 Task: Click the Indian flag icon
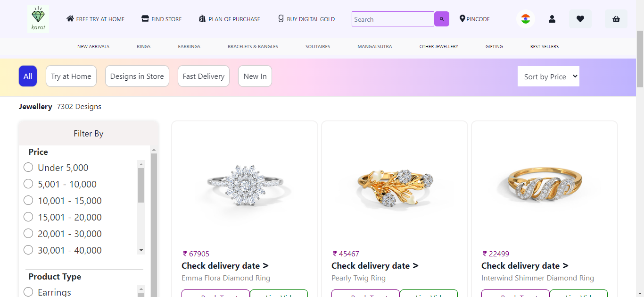coord(525,18)
